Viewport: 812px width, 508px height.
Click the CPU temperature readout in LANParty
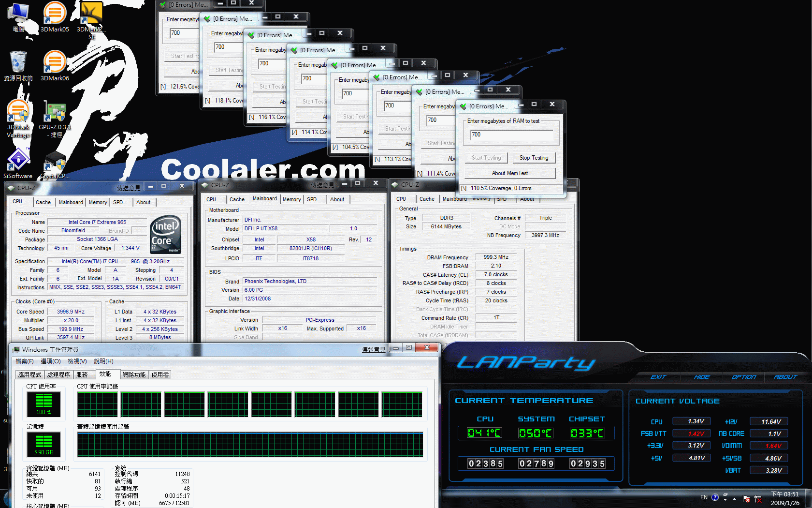click(484, 433)
